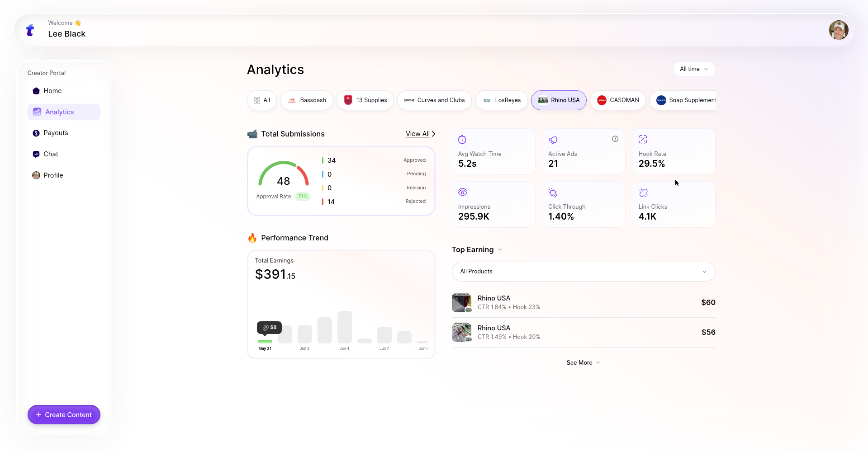Click the green May 31 earnings bar
868x451 pixels.
[265, 342]
